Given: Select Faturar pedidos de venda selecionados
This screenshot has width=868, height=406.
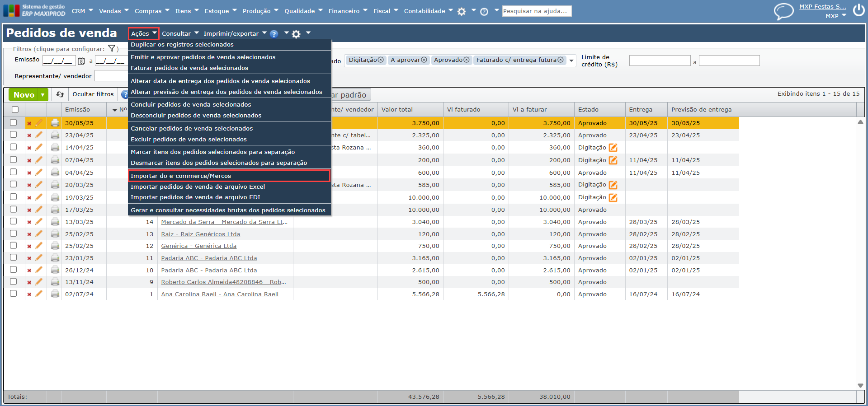Looking at the screenshot, I should (x=189, y=68).
